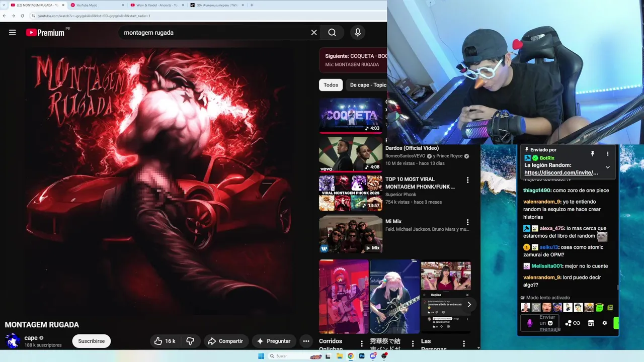Open the Corridos guitarist short thumbnail

[x=344, y=297]
